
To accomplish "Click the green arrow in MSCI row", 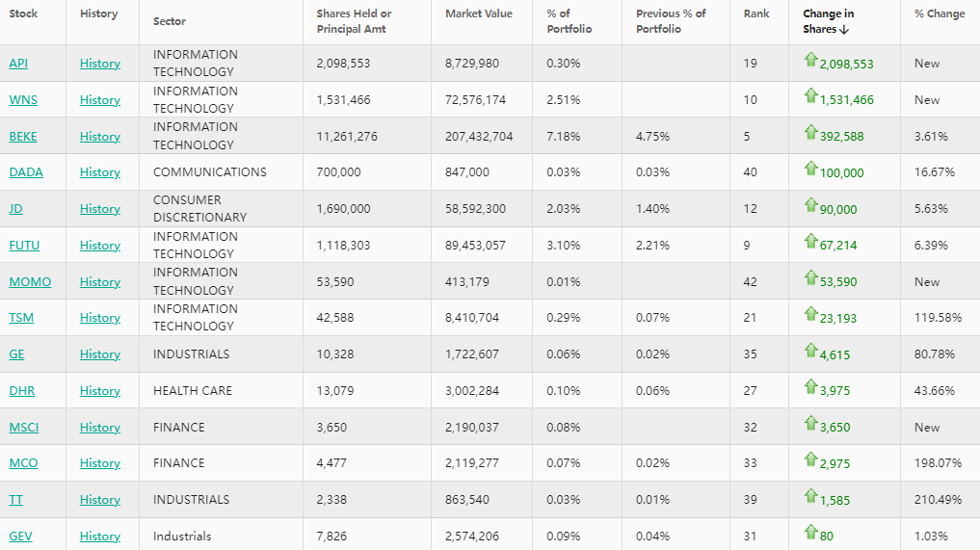I will click(x=810, y=424).
